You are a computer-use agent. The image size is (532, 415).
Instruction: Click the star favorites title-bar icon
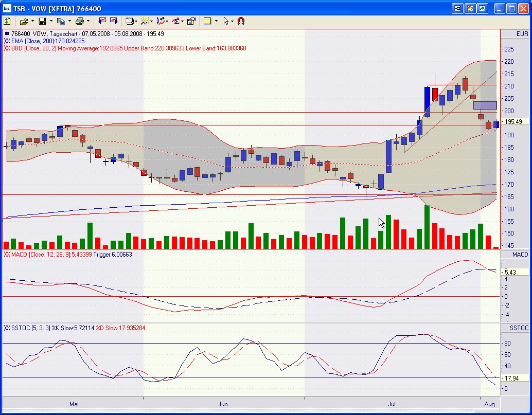pyautogui.click(x=470, y=8)
